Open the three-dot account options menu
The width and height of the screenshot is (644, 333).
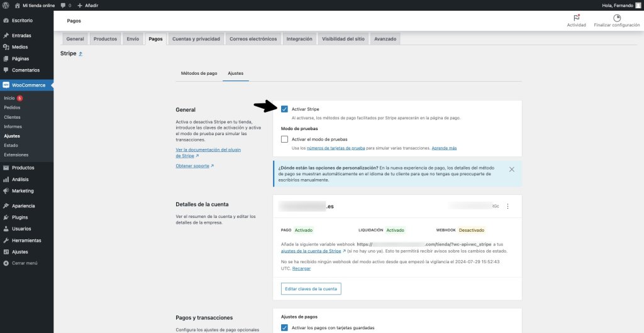click(508, 206)
